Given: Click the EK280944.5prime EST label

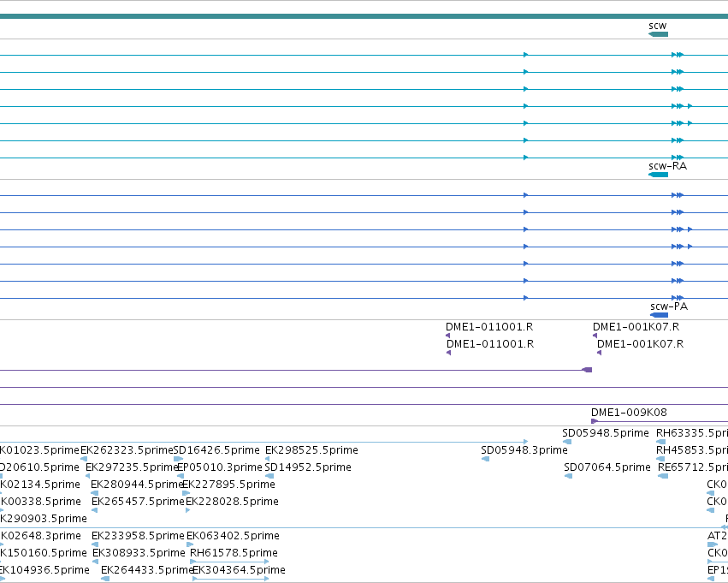Looking at the screenshot, I should 137,485.
